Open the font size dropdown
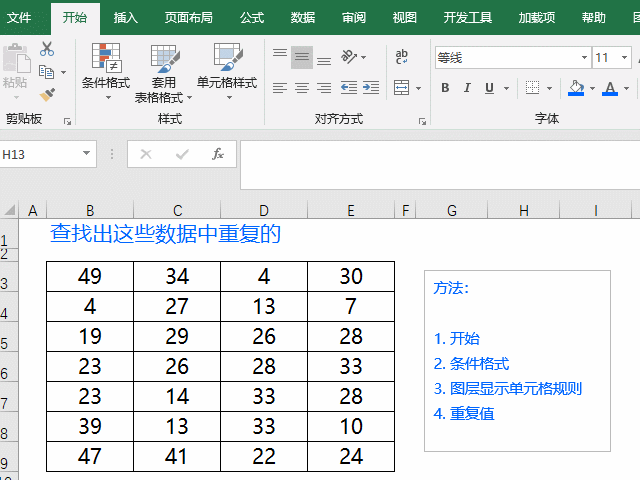640x480 pixels. [x=625, y=58]
